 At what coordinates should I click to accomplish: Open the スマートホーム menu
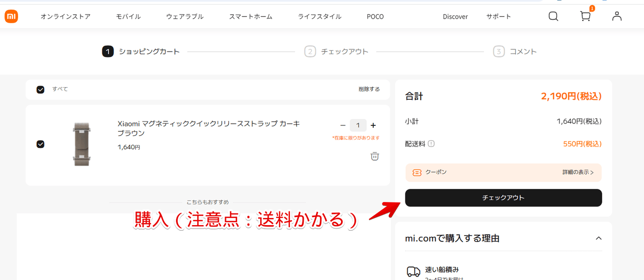coord(251,17)
